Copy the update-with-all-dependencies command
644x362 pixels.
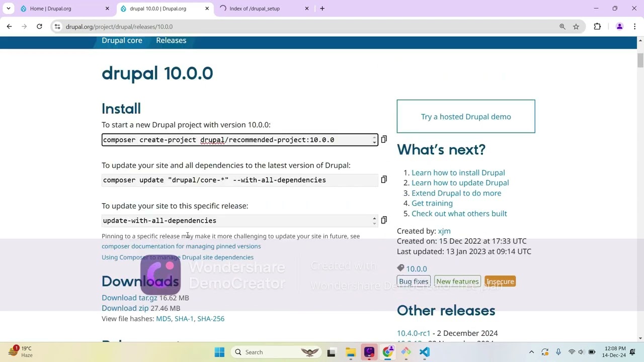point(384,220)
